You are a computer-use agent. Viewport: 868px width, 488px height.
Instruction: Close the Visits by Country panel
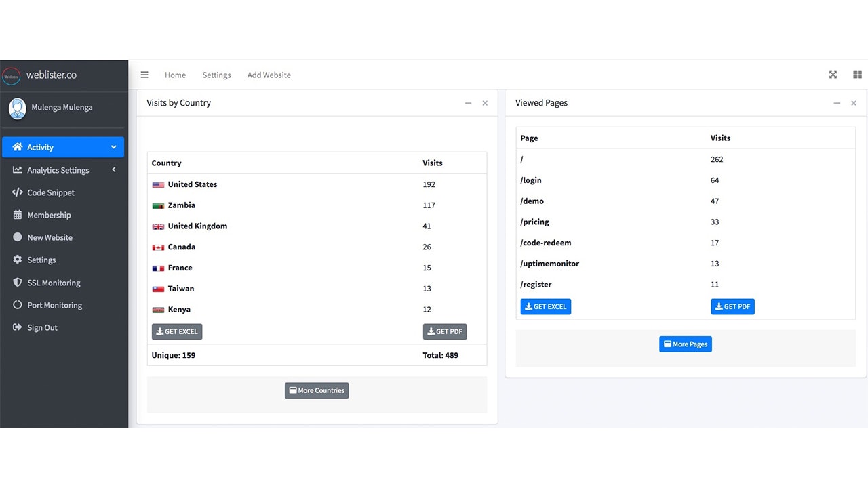point(485,103)
